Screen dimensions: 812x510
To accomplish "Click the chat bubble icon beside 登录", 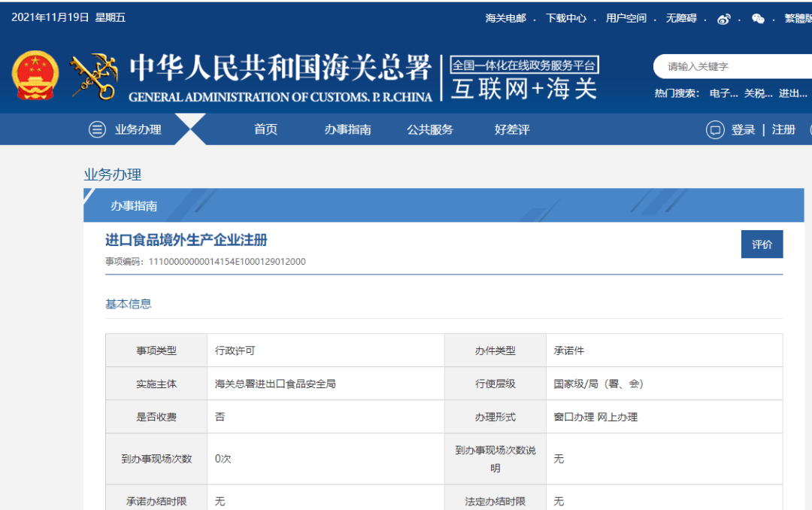I will click(x=714, y=129).
